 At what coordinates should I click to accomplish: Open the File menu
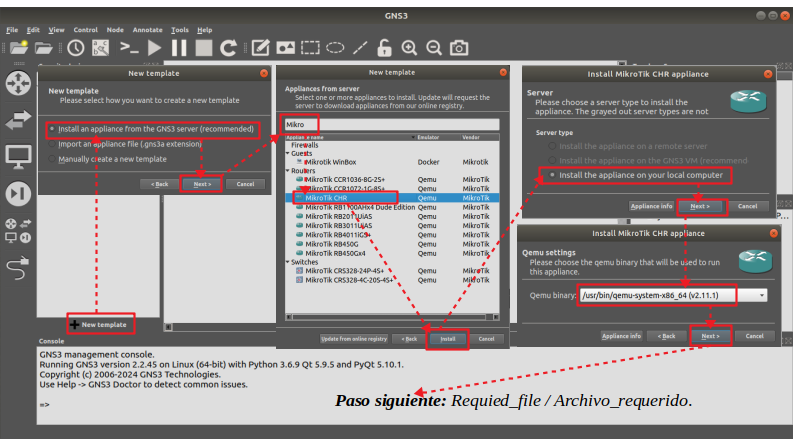(12, 30)
